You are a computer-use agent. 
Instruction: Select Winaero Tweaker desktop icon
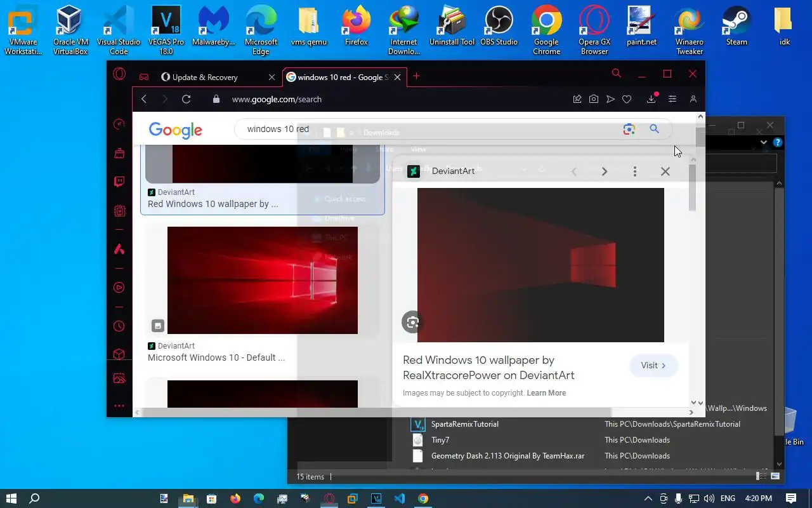pos(689,31)
